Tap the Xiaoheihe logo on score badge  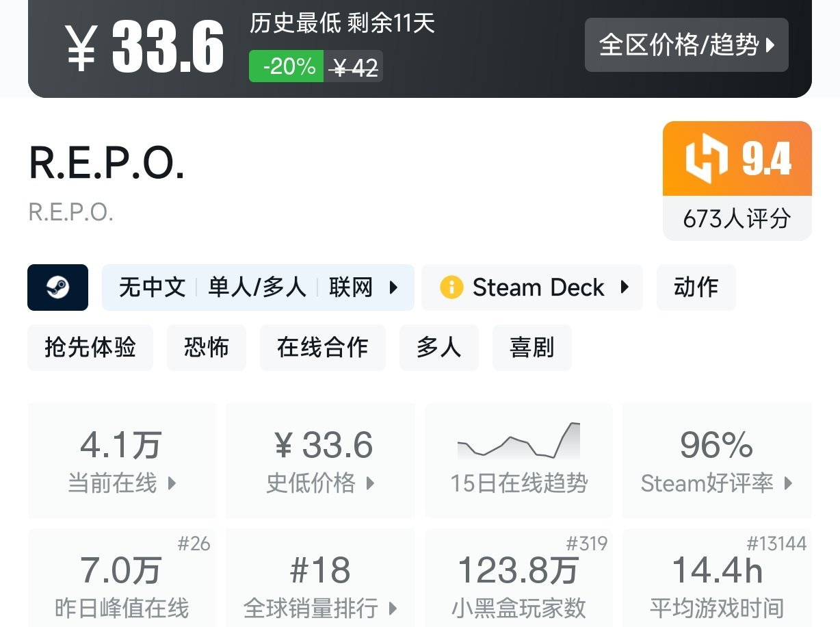pos(707,159)
